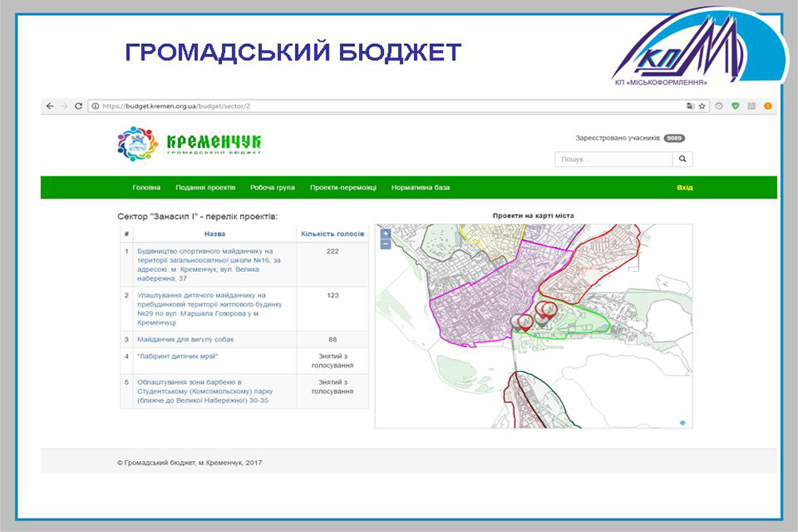Open the Майданчик для вигулу собак project

click(185, 340)
